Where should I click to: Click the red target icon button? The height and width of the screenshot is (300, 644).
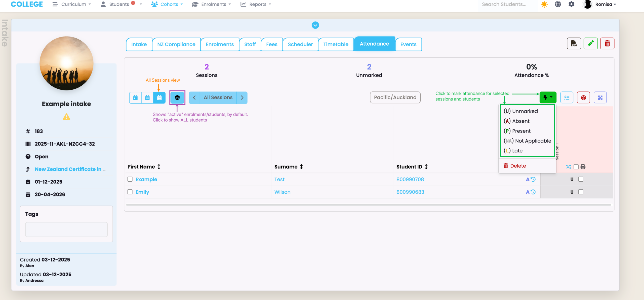pos(583,97)
